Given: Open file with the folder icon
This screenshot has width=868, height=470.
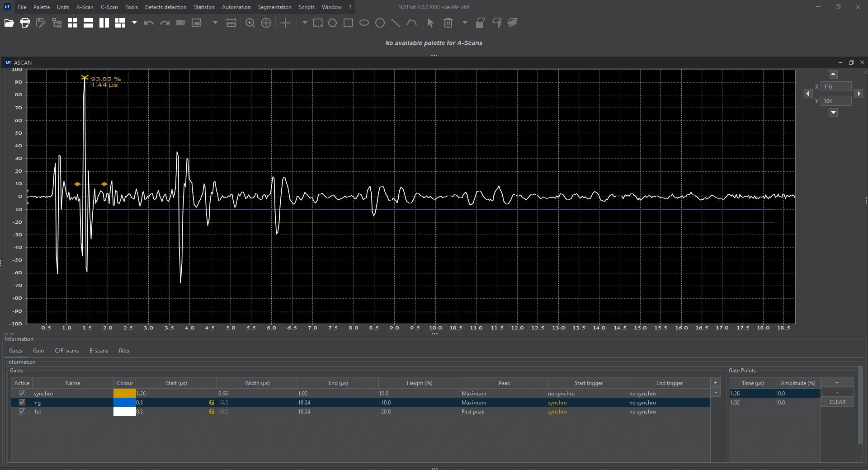Looking at the screenshot, I should 9,23.
